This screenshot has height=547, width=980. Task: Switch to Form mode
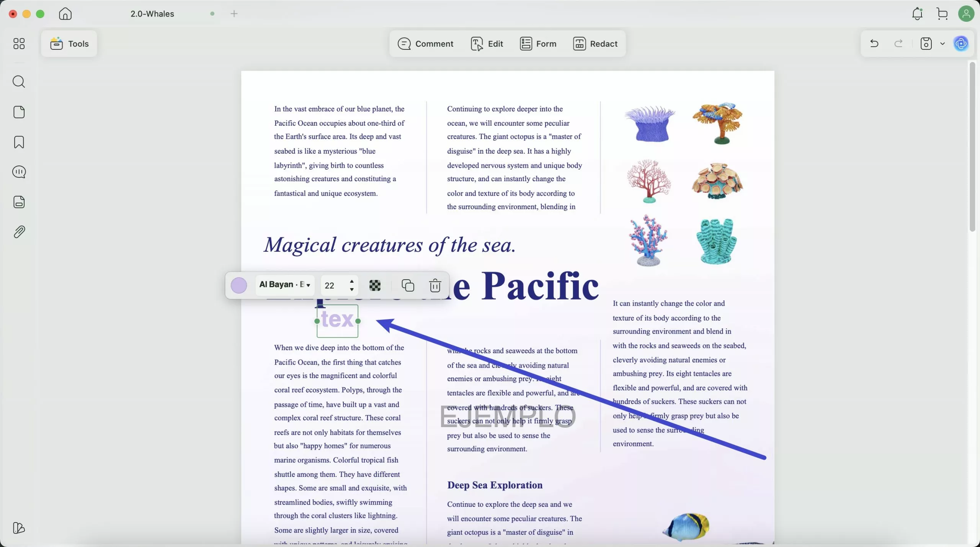tap(538, 44)
